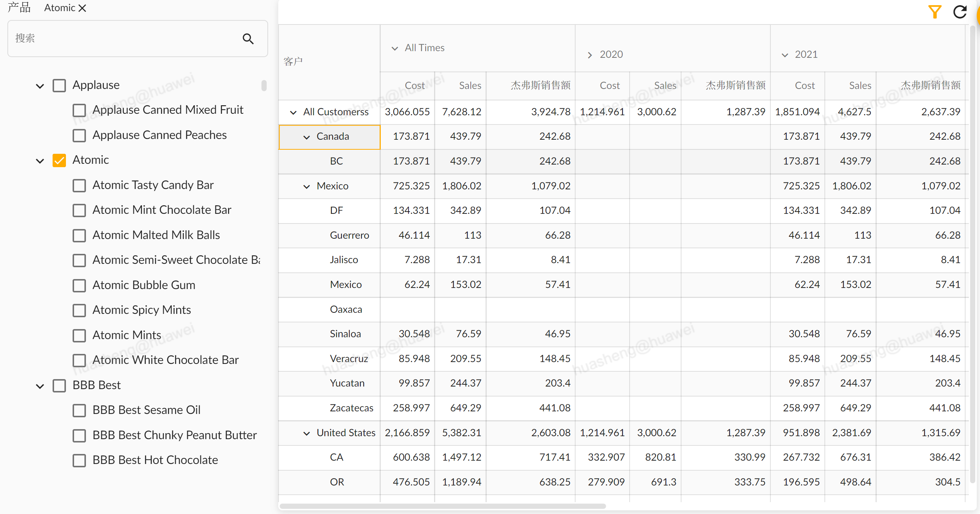Expand the 2020 column header
980x514 pixels.
click(590, 55)
